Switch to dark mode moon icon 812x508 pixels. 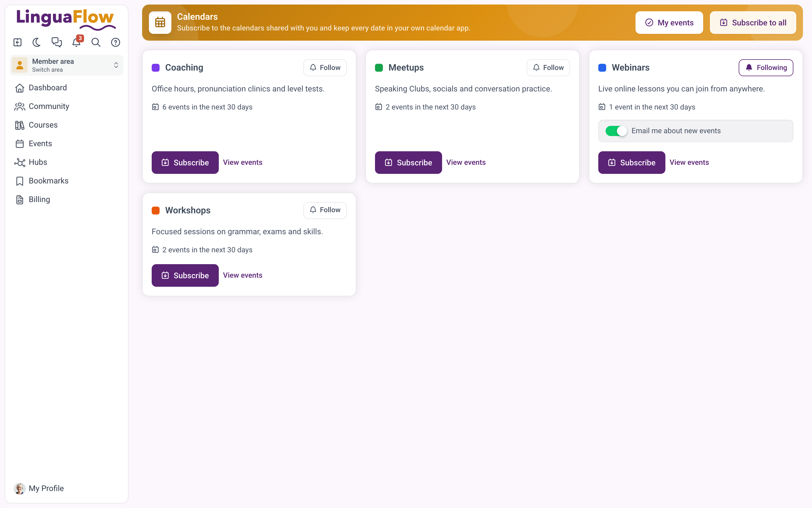coord(37,42)
